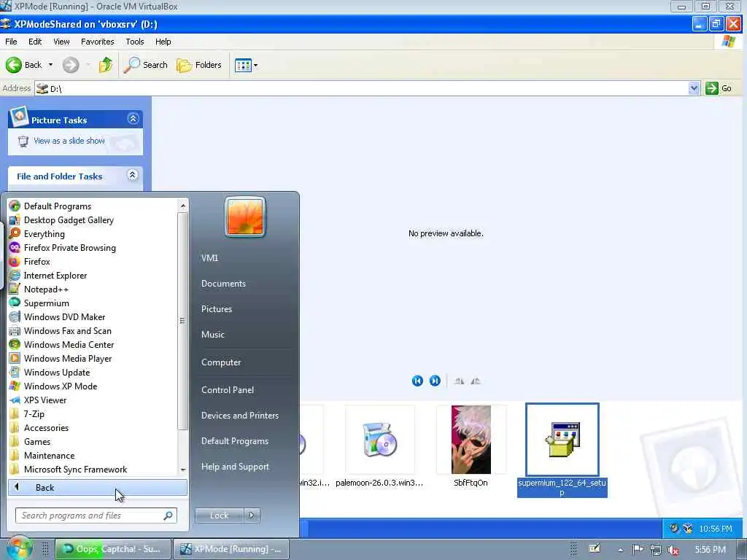Open the View menu
This screenshot has width=747, height=560.
(x=61, y=42)
